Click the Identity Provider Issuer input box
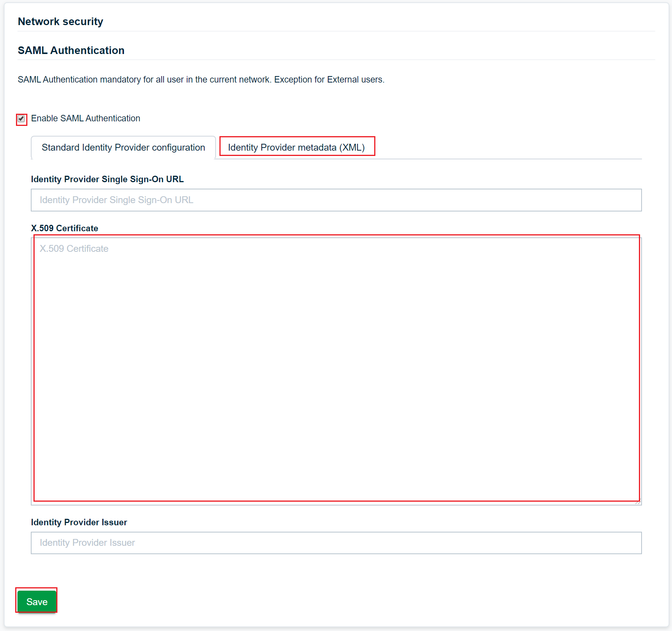Viewport: 672px width, 631px height. pos(335,543)
